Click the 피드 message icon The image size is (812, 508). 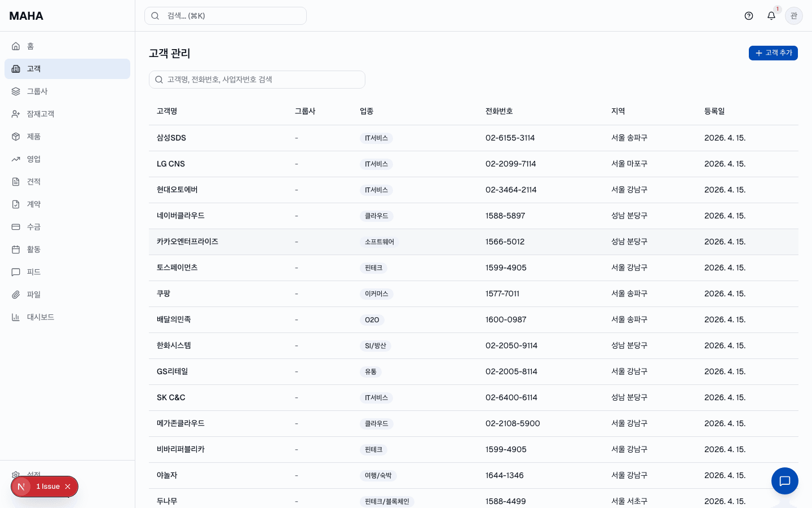pyautogui.click(x=16, y=272)
